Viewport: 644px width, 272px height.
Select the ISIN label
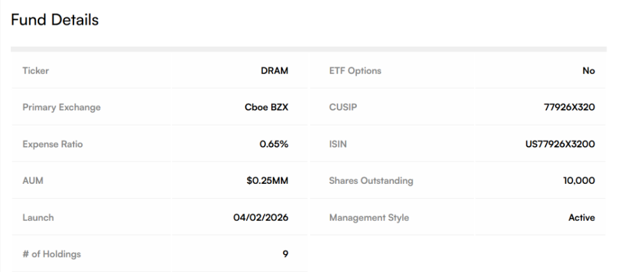pos(338,144)
